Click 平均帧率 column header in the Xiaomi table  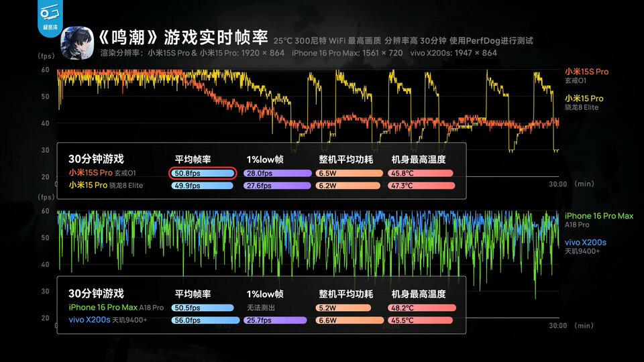pyautogui.click(x=193, y=160)
